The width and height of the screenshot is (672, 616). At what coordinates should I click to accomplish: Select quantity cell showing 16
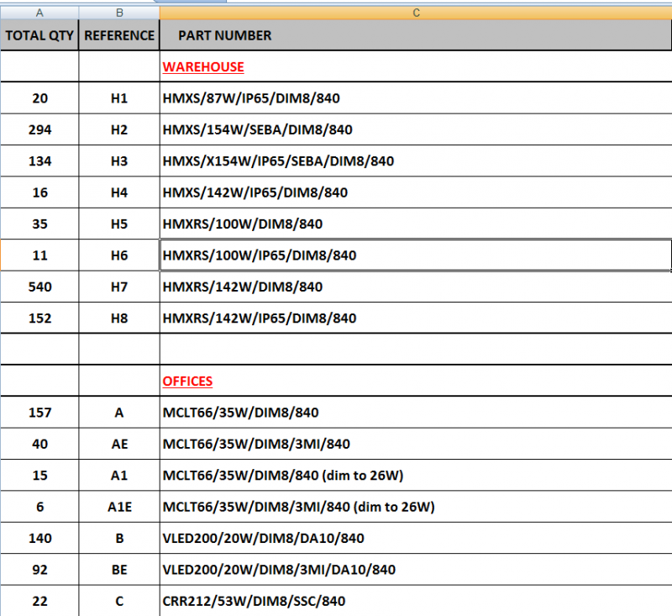tap(39, 192)
